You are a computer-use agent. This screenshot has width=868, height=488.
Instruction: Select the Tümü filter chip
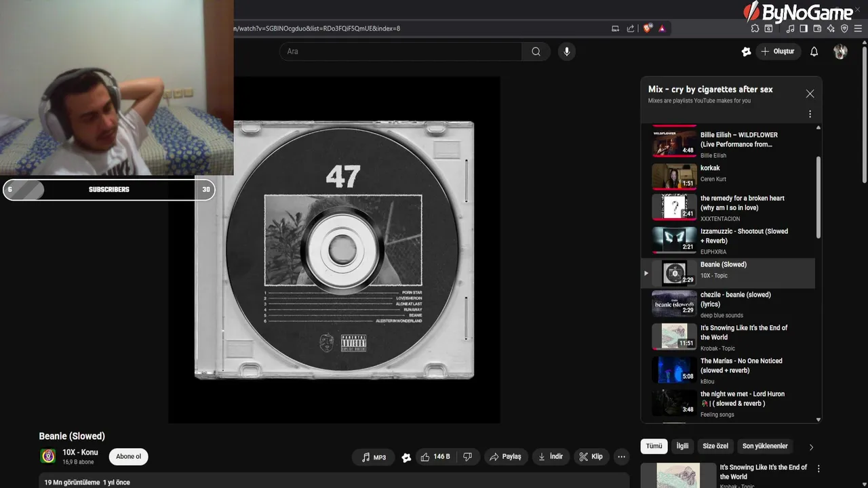point(654,446)
